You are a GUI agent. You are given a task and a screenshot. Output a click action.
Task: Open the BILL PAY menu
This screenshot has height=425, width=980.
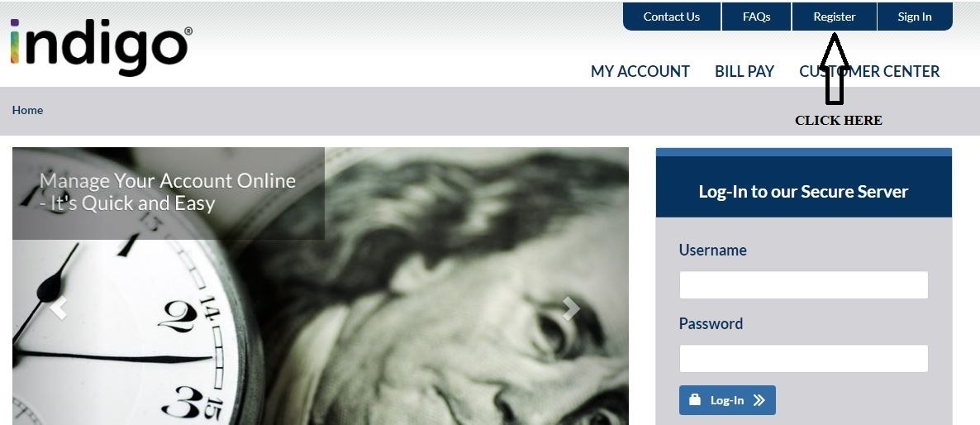coord(745,72)
